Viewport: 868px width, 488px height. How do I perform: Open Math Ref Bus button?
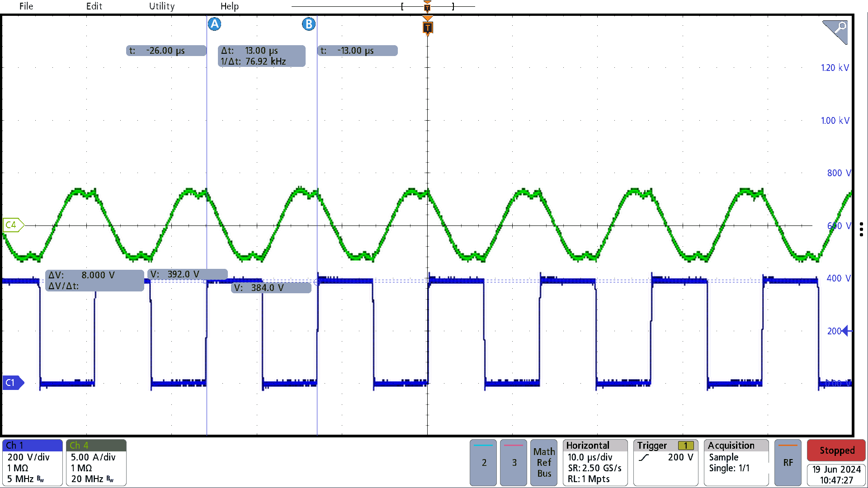pos(544,463)
